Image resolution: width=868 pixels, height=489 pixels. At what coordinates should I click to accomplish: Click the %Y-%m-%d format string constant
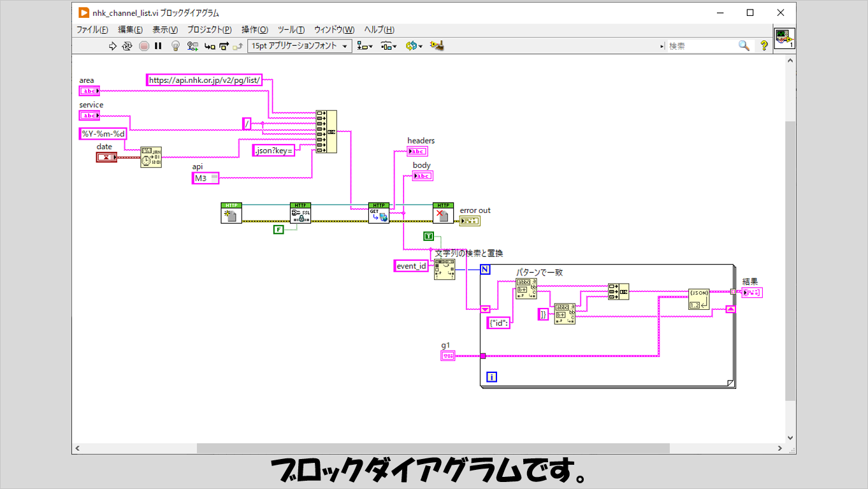click(103, 134)
